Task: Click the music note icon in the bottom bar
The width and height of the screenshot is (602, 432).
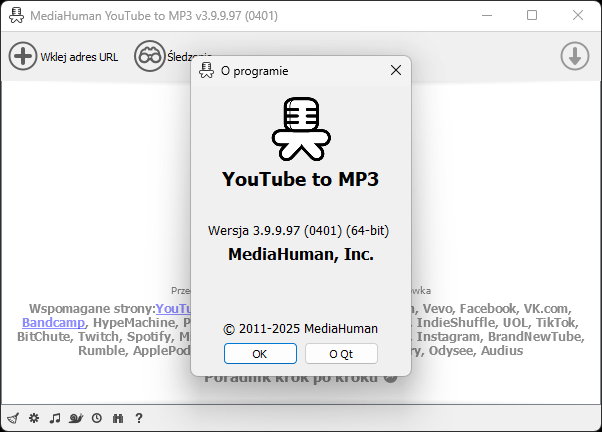Action: tap(55, 418)
